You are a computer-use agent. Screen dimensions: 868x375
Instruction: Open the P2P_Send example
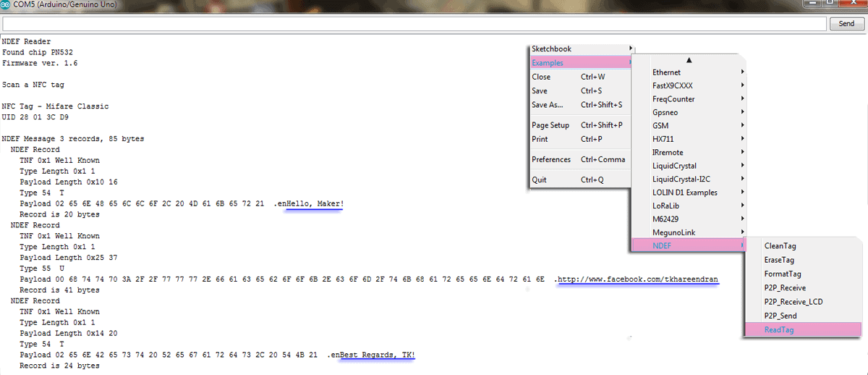point(803,316)
